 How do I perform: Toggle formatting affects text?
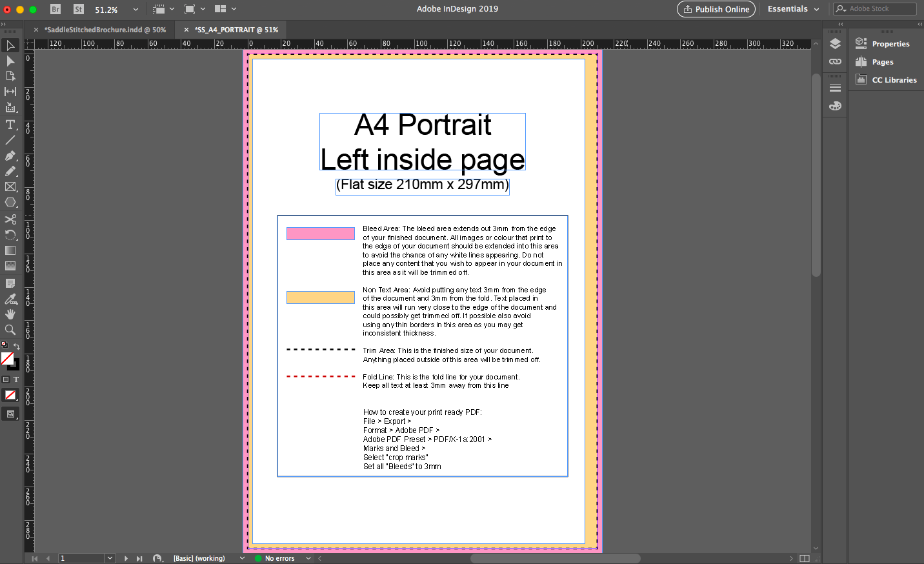[16, 379]
